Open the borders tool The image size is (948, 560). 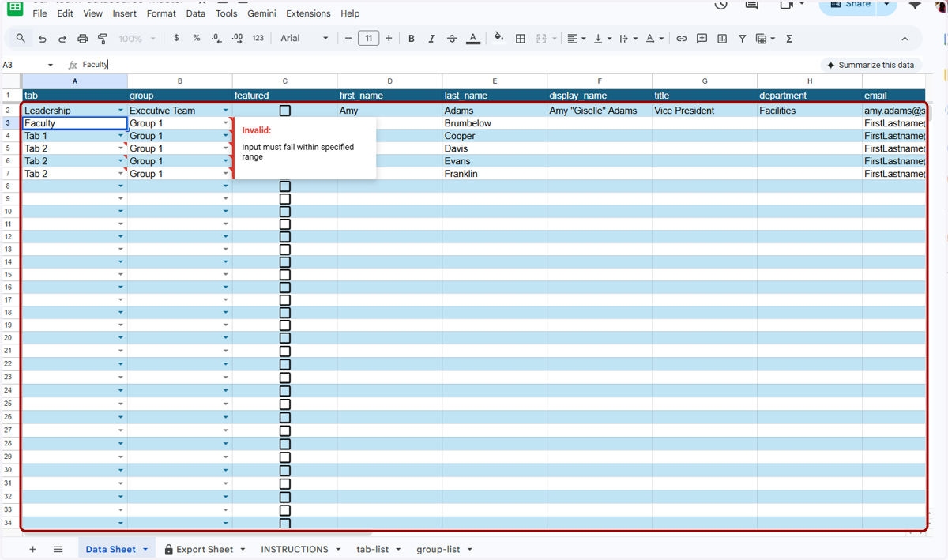pos(520,38)
